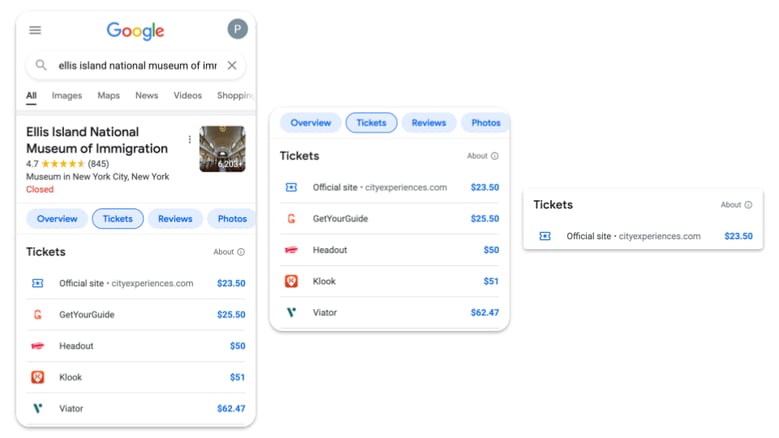Click the magnifying glass search icon
This screenshot has height=438, width=779.
coord(41,65)
